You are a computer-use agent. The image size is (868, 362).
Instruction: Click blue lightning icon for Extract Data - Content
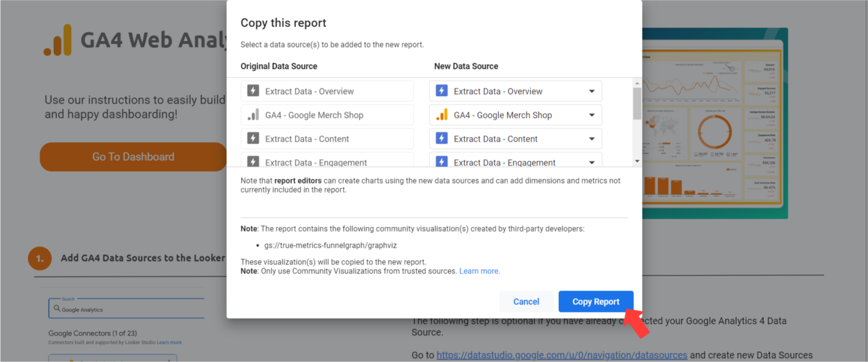pyautogui.click(x=442, y=139)
